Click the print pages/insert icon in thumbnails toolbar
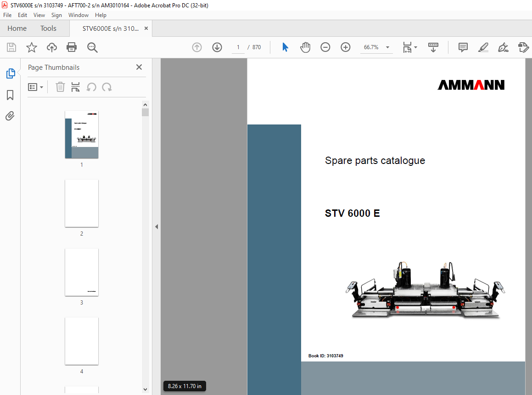This screenshot has width=532, height=395. [x=75, y=87]
